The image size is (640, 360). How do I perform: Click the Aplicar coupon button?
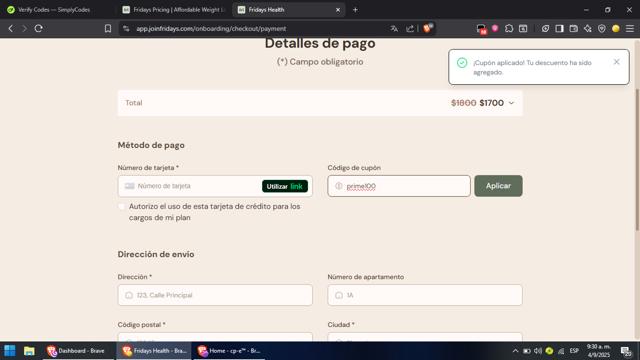point(498,186)
